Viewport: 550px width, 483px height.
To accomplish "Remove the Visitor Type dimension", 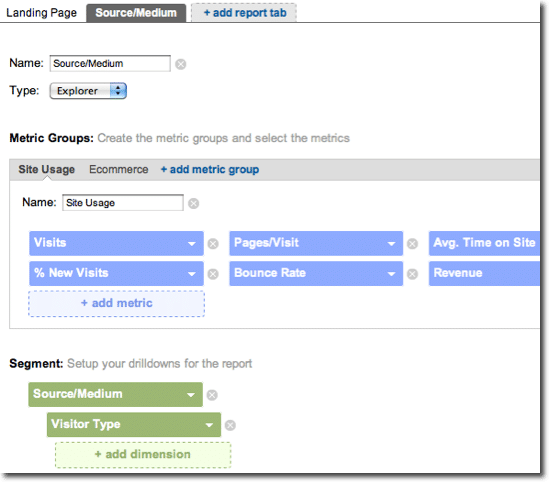I will tap(230, 425).
